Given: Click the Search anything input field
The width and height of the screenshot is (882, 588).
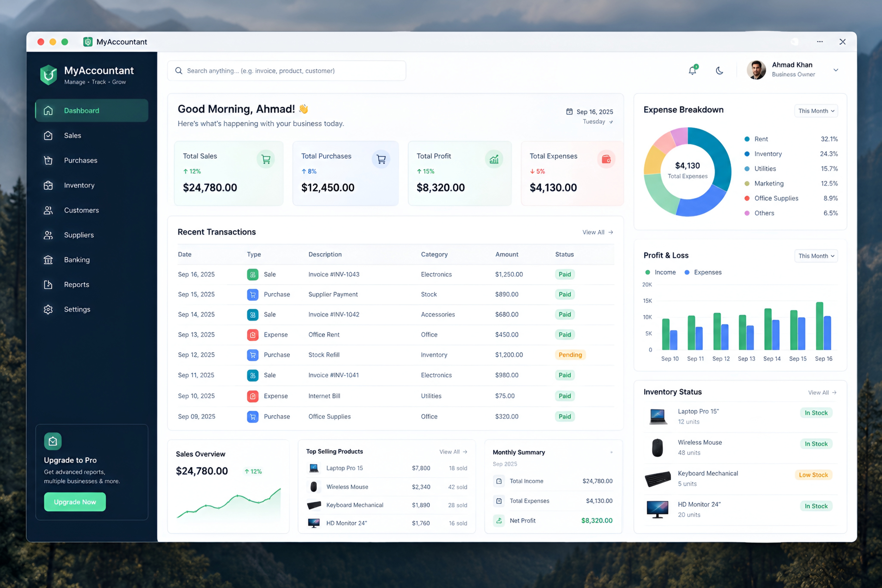Looking at the screenshot, I should (287, 71).
